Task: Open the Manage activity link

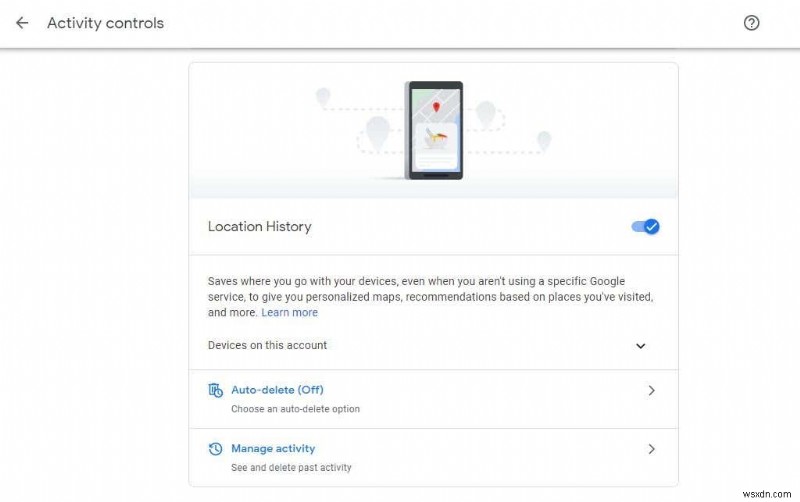Action: tap(273, 449)
